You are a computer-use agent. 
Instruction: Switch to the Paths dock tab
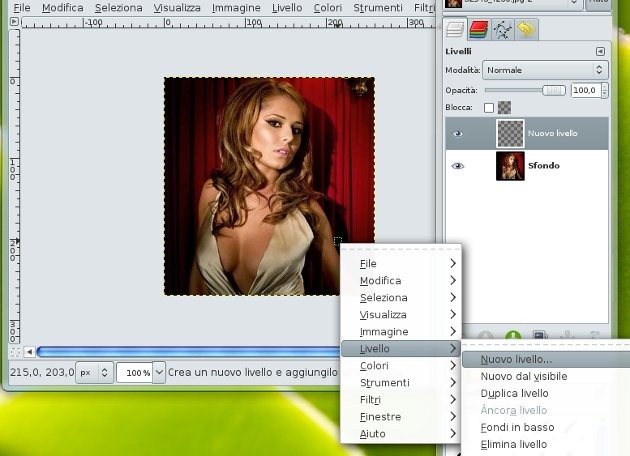pos(502,29)
